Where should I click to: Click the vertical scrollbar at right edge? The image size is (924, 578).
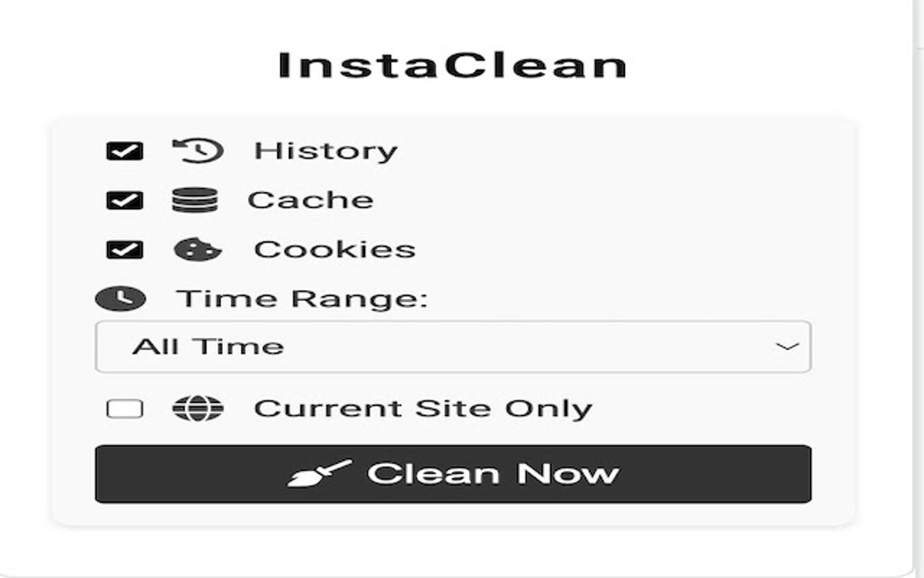[x=919, y=289]
